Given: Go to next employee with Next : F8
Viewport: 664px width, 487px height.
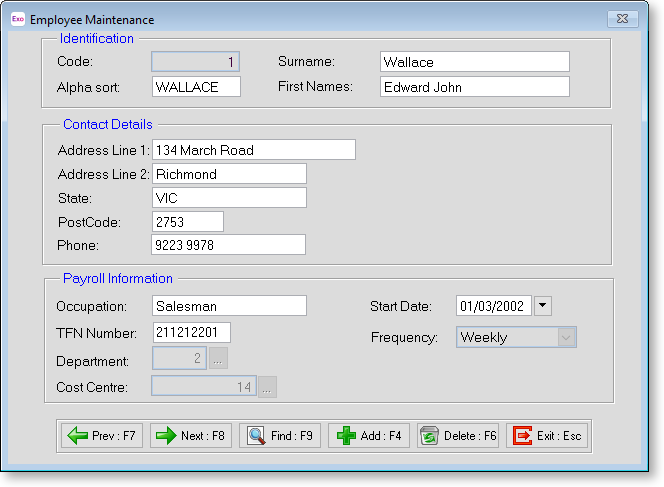Looking at the screenshot, I should point(191,436).
